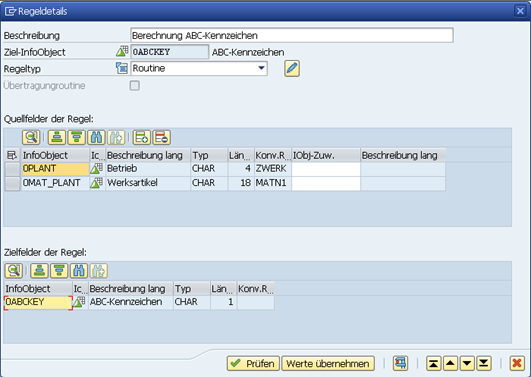
Task: Click icon beside Regeltyp label
Action: click(x=122, y=68)
